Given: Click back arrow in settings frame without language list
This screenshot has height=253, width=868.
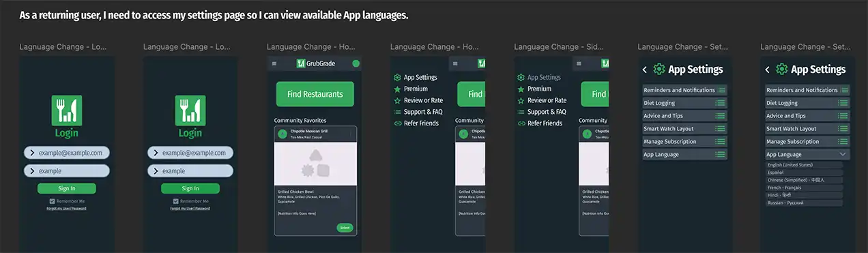Looking at the screenshot, I should (645, 70).
